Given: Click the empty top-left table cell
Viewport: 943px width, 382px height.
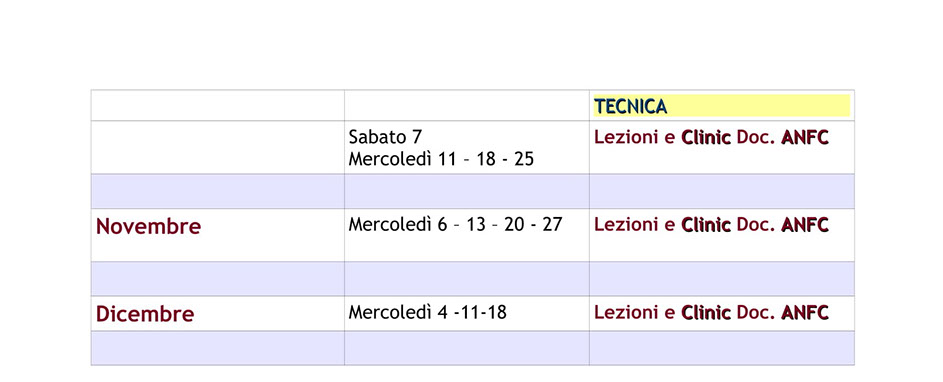Looking at the screenshot, I should tap(218, 106).
